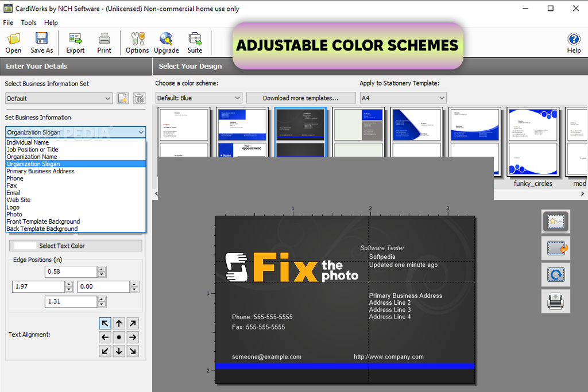
Task: Click the left edge position field 1.97
Action: tap(38, 287)
